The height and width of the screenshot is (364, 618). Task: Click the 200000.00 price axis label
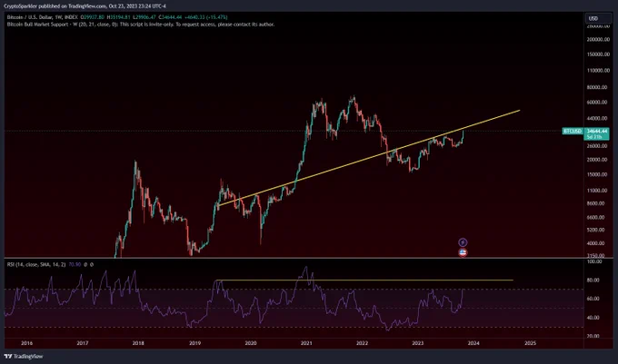(x=598, y=40)
